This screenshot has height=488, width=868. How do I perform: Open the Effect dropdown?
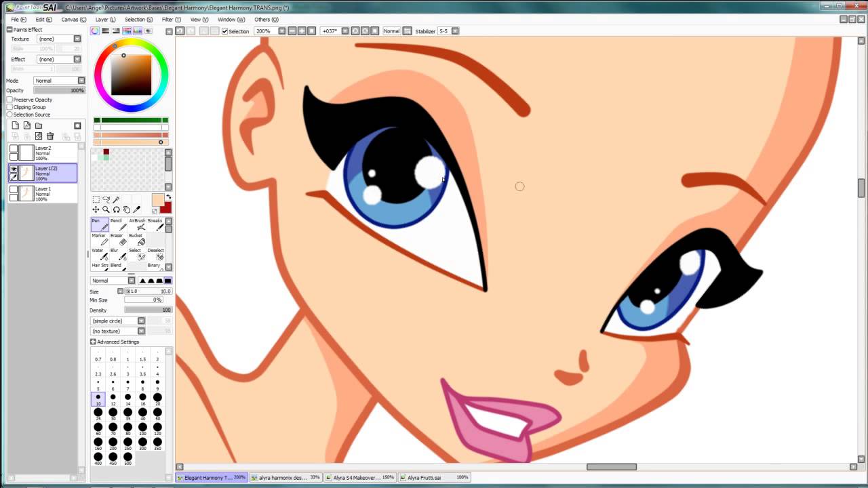click(x=58, y=59)
